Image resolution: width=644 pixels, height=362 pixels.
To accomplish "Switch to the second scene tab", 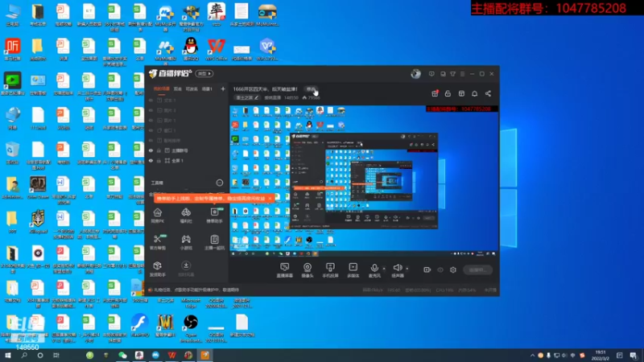I will 177,88.
